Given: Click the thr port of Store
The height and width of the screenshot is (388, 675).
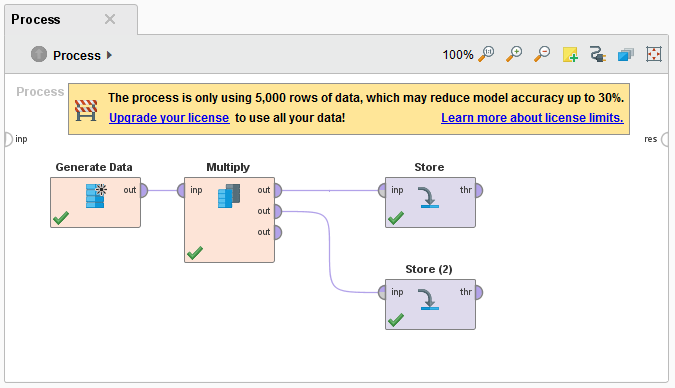Looking at the screenshot, I should tap(479, 190).
